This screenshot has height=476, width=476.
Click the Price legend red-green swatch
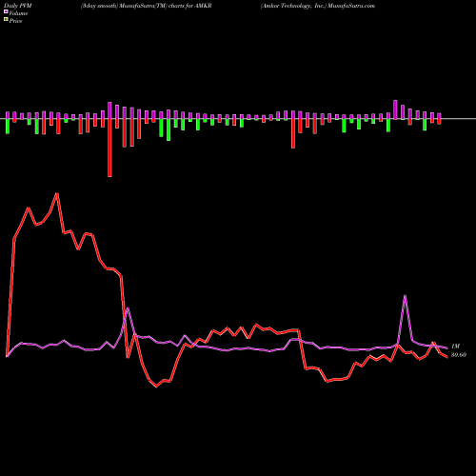6,20
